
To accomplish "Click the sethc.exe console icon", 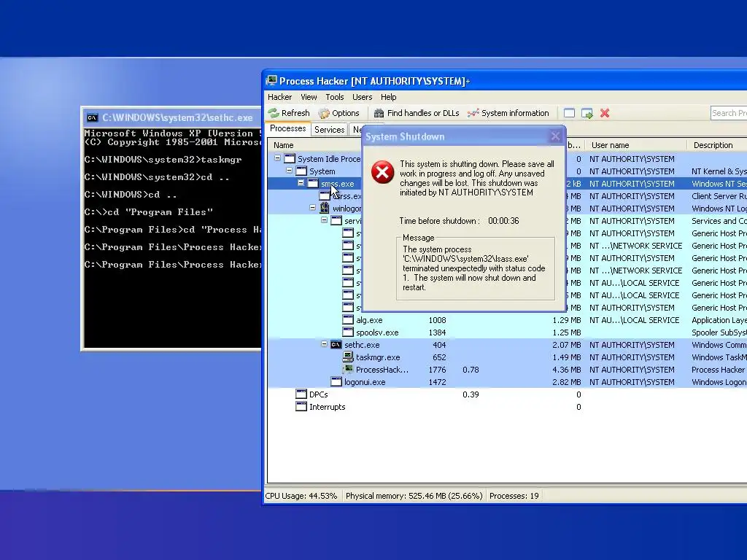I will [336, 345].
